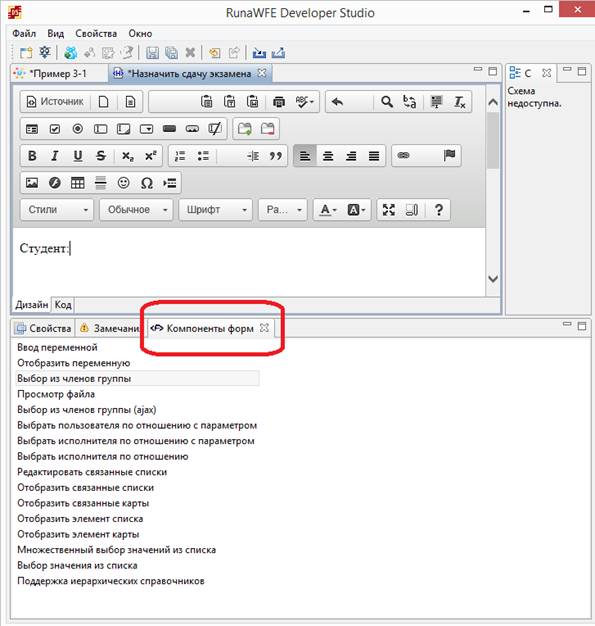The width and height of the screenshot is (595, 626).
Task: Toggle the justify alignment button
Action: pyautogui.click(x=374, y=156)
